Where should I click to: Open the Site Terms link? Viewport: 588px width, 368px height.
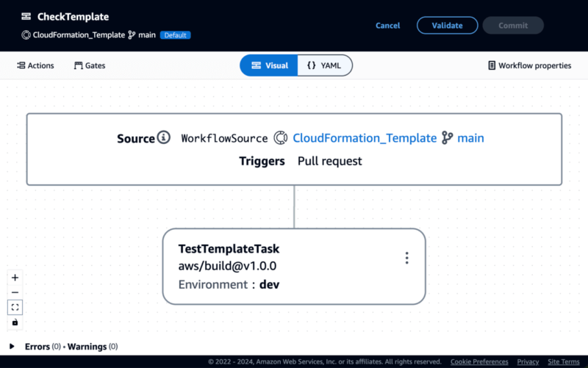click(563, 361)
